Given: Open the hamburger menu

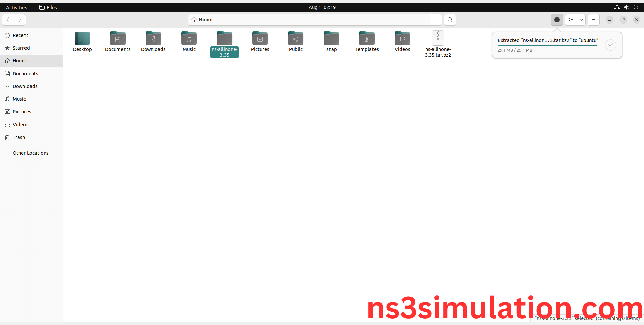Looking at the screenshot, I should tap(593, 20).
